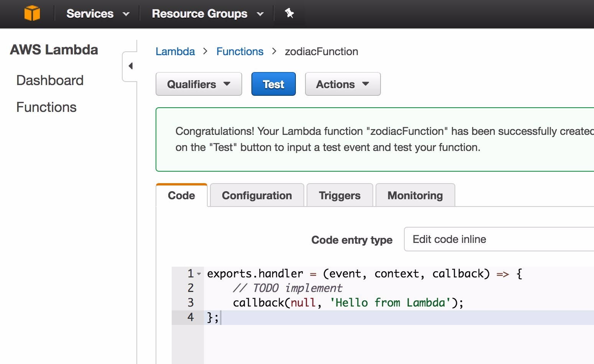Open the Qualifiers dropdown
The height and width of the screenshot is (364, 594).
[x=199, y=84]
